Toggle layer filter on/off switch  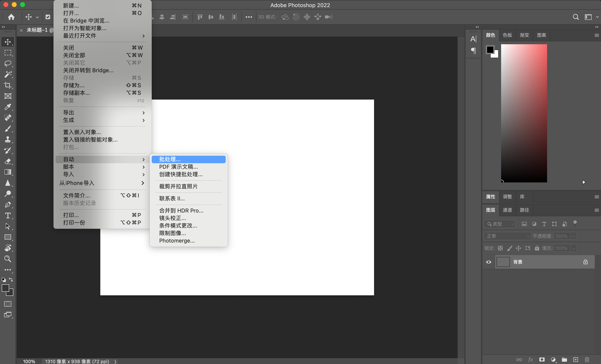tap(575, 224)
